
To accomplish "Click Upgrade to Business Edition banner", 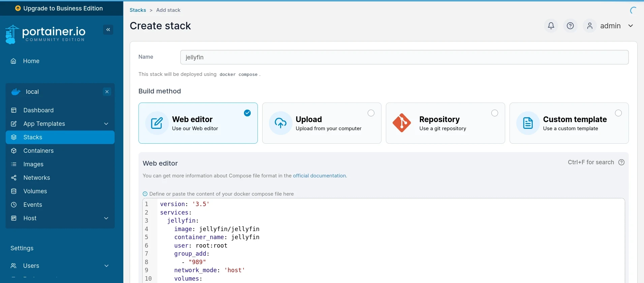I will pos(59,8).
